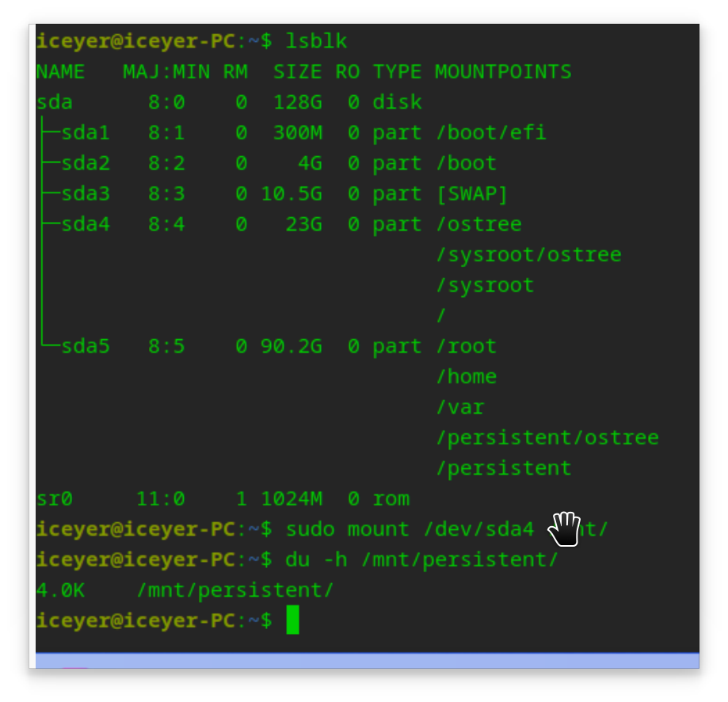Image resolution: width=728 pixels, height=702 pixels.
Task: Click /mnt/persistent/ on the du output line
Action: click(235, 590)
